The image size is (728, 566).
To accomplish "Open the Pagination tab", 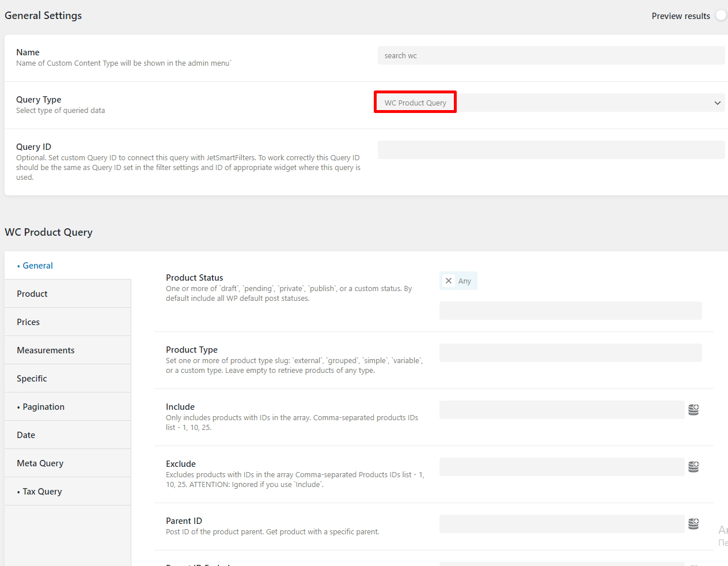I will [68, 407].
